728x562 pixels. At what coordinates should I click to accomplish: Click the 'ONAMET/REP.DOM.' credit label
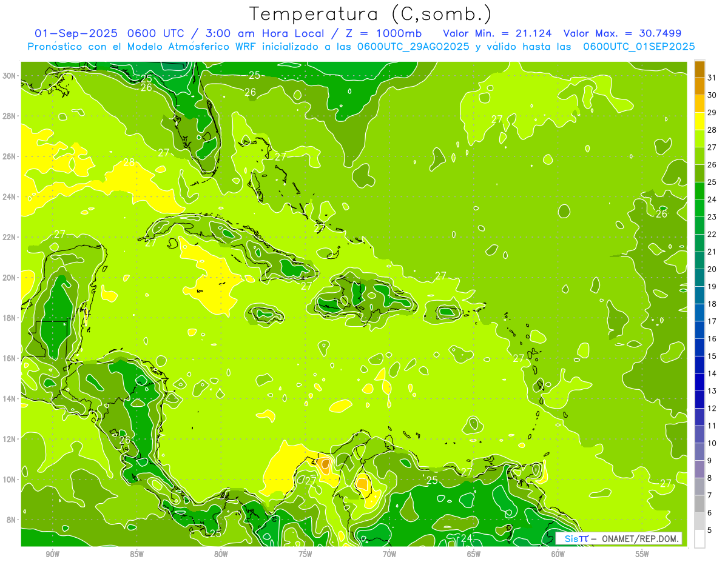pos(639,538)
